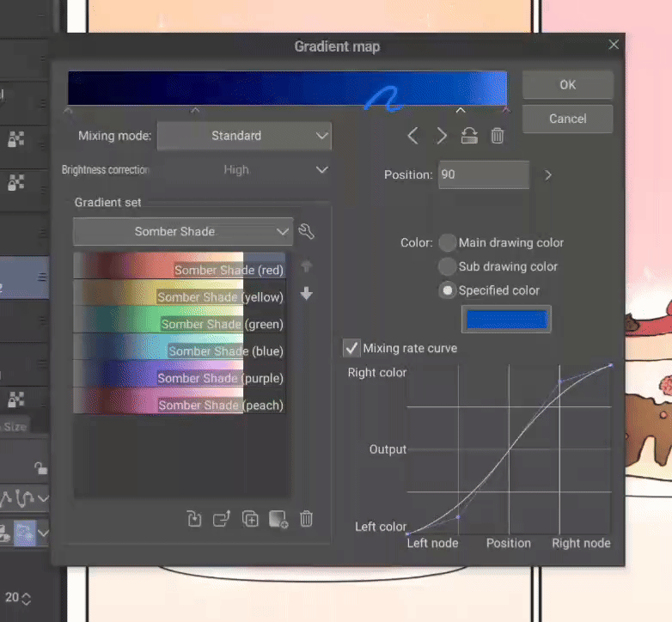Confirm with the OK button
This screenshot has width=672, height=622.
[x=567, y=85]
